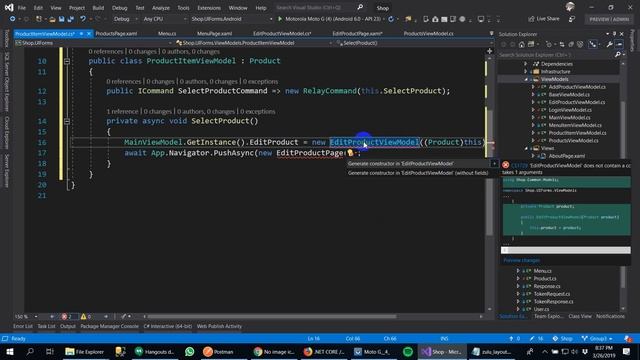Open the Analyze menu

click(161, 8)
